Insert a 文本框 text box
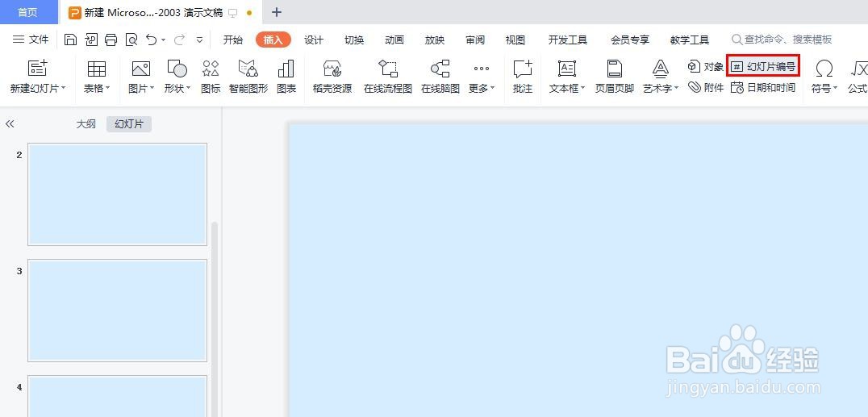 tap(567, 77)
